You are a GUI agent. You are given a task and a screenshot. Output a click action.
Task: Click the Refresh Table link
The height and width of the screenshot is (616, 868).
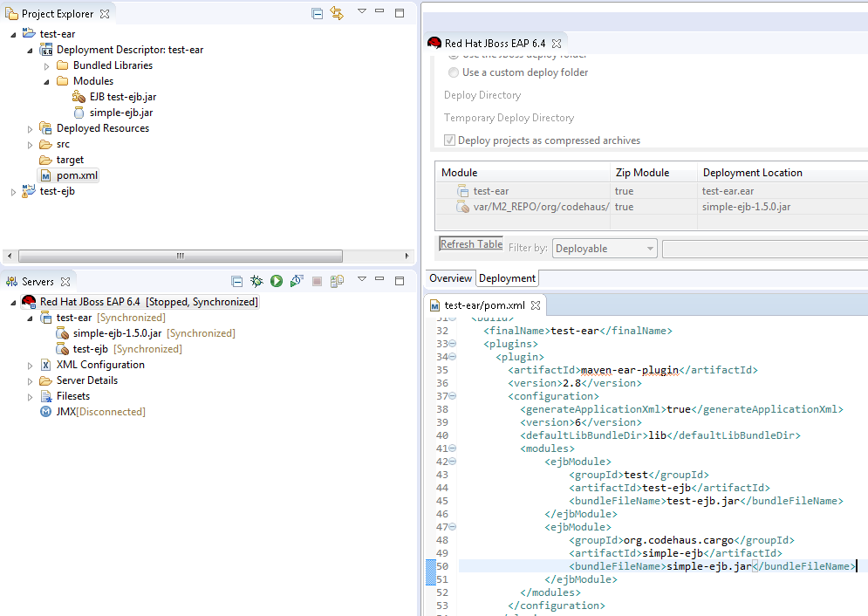(471, 244)
